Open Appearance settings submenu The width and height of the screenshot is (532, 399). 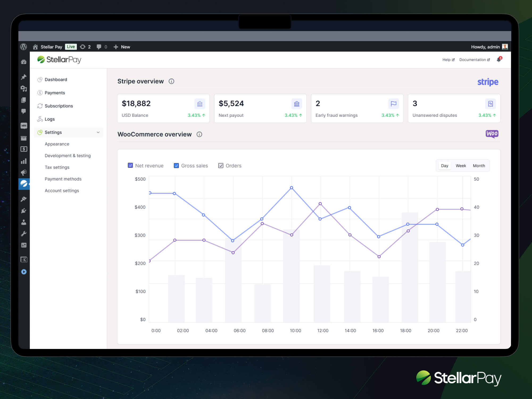coord(57,144)
